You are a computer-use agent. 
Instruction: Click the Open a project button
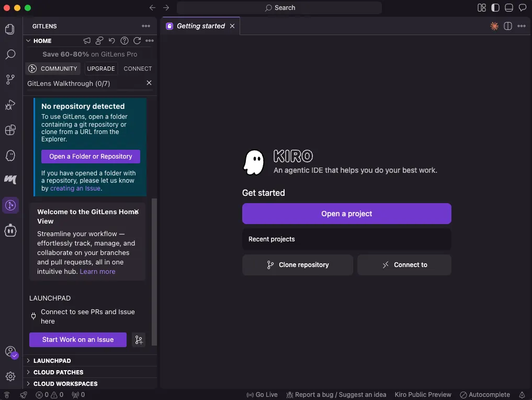click(346, 214)
